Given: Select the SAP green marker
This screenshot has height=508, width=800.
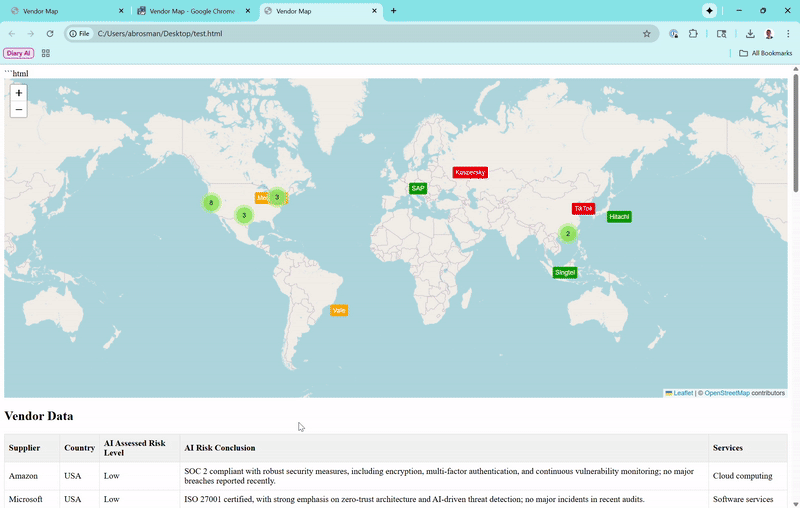Looking at the screenshot, I should pyautogui.click(x=418, y=188).
